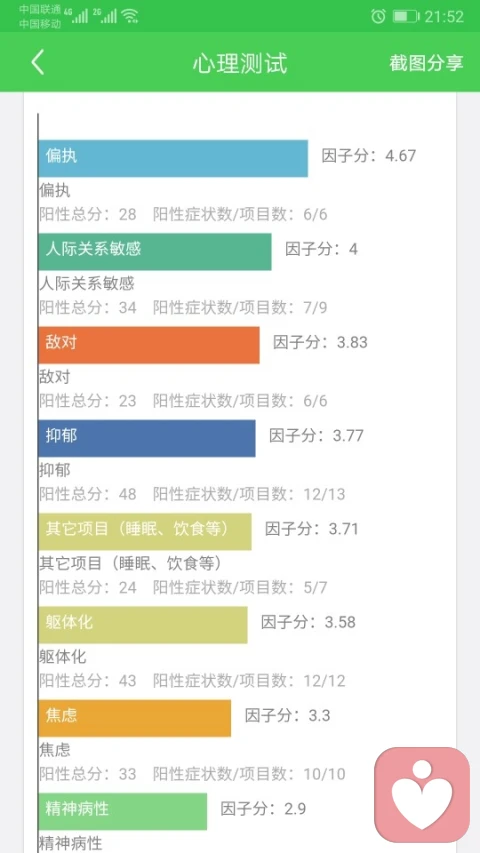This screenshot has height=853, width=480.
Task: Open the pink heart floating icon
Action: point(422,795)
